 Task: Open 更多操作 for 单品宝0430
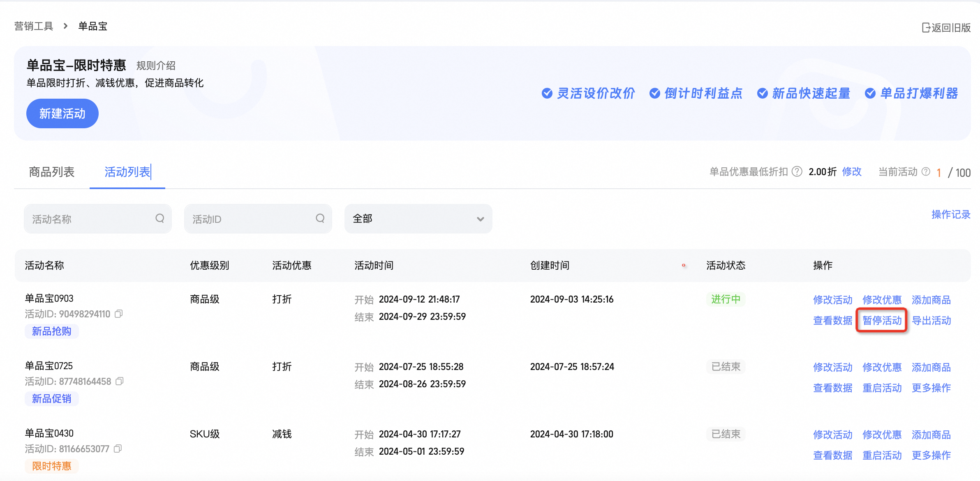pos(931,455)
